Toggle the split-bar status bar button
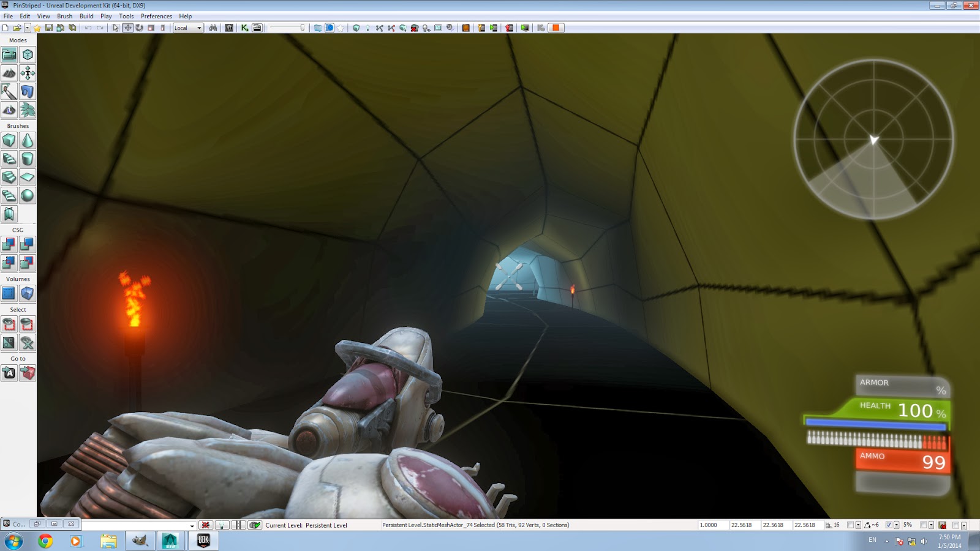Viewport: 980px width, 551px height. [239, 525]
